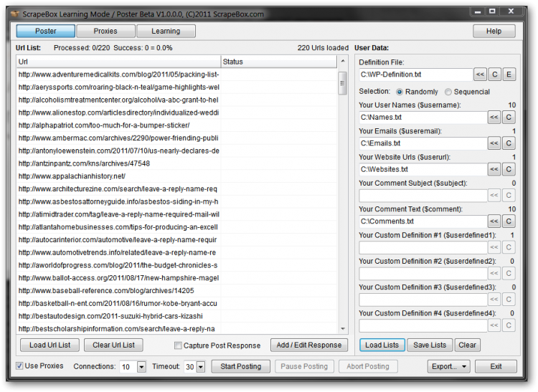Select the alphapatriot.com url row

176,125
